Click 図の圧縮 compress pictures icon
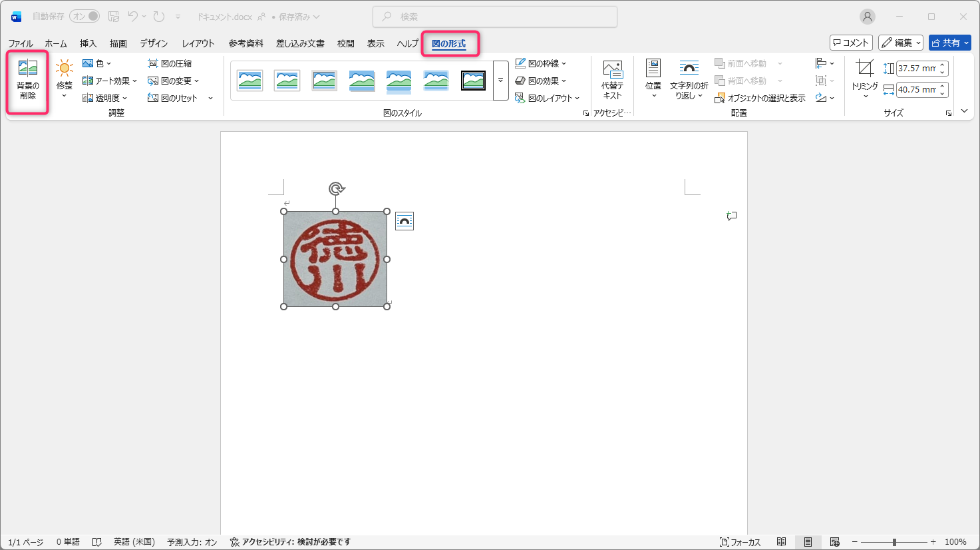The height and width of the screenshot is (550, 980). [170, 63]
